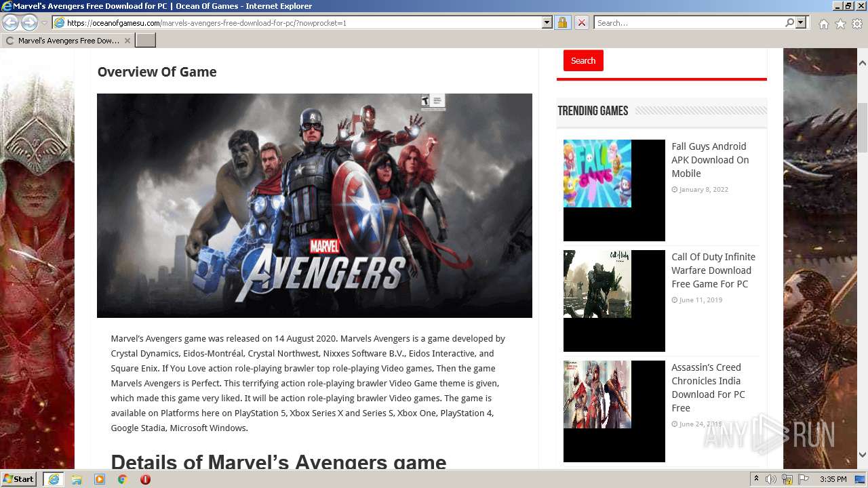
Task: Open the Action Center flag icon
Action: (x=803, y=479)
